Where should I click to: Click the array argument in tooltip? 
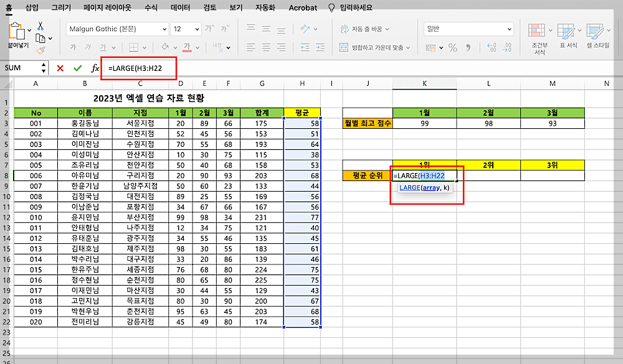431,187
